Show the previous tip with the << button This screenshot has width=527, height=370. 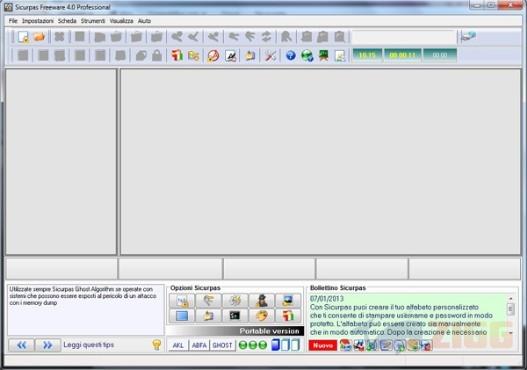(x=22, y=345)
